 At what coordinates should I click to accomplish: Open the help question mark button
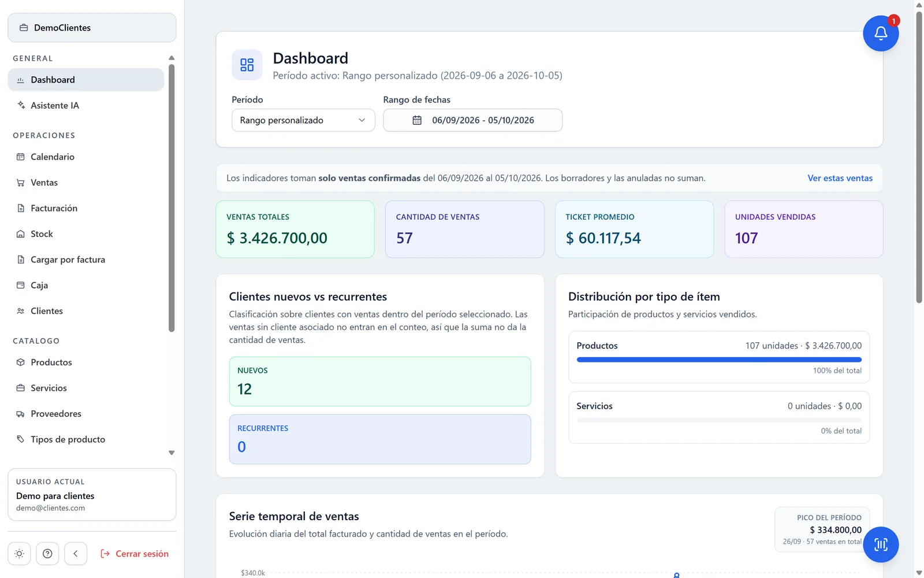click(x=47, y=554)
